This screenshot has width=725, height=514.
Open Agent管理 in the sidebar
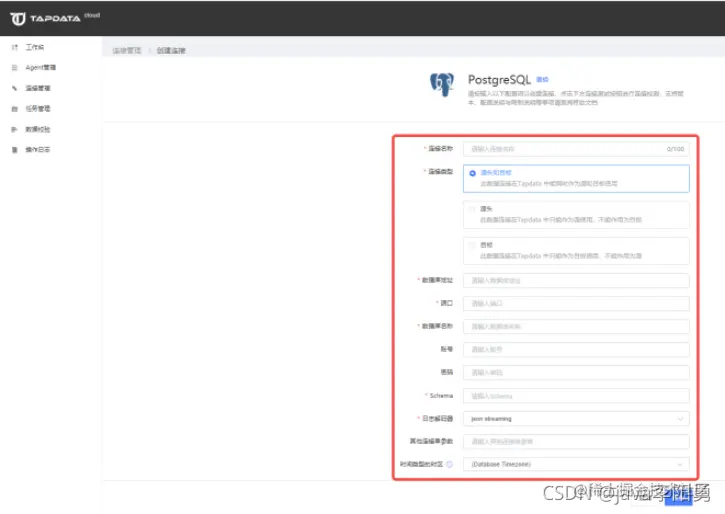coord(41,67)
